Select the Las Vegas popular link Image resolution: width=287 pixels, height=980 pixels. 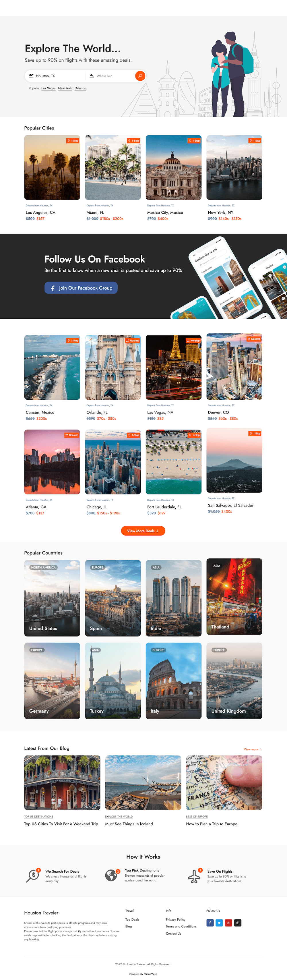tap(48, 88)
